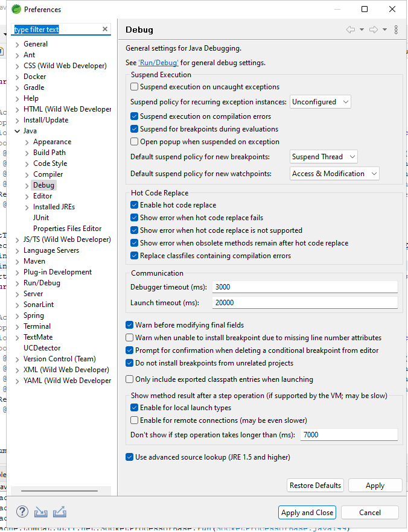Enable Open popup when suspended on exception
The image size is (408, 532).
(x=135, y=142)
